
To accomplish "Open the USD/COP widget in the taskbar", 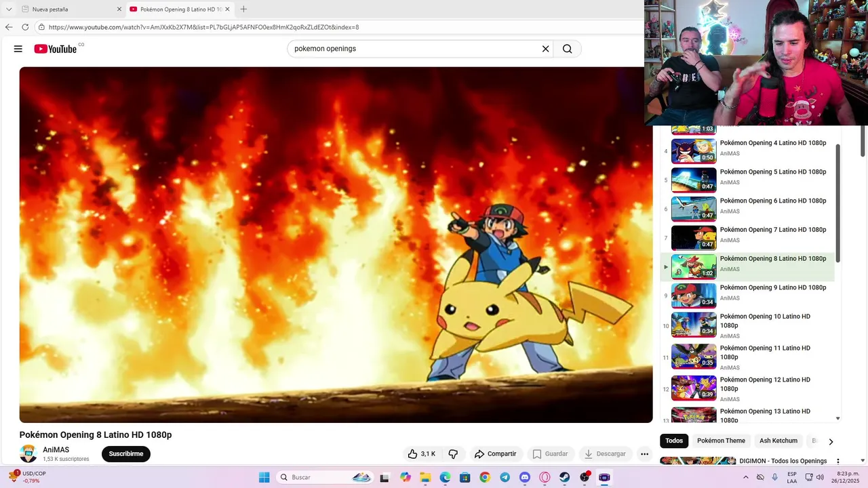I will (x=28, y=477).
